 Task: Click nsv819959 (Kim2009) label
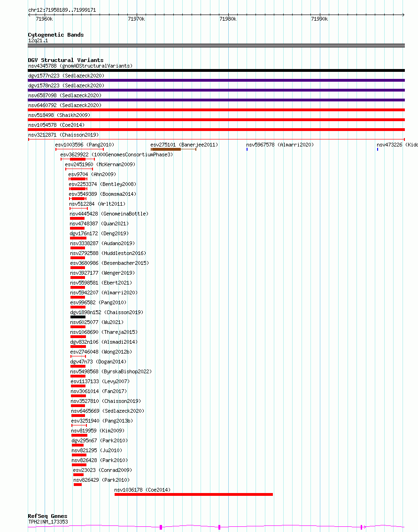[98, 430]
